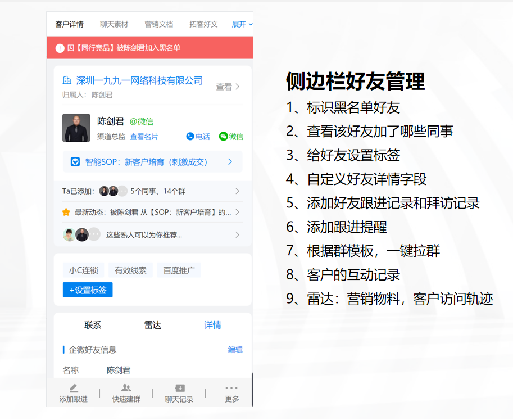Switch to the 联系 tab
Screen dimensions: 513x420
point(93,325)
